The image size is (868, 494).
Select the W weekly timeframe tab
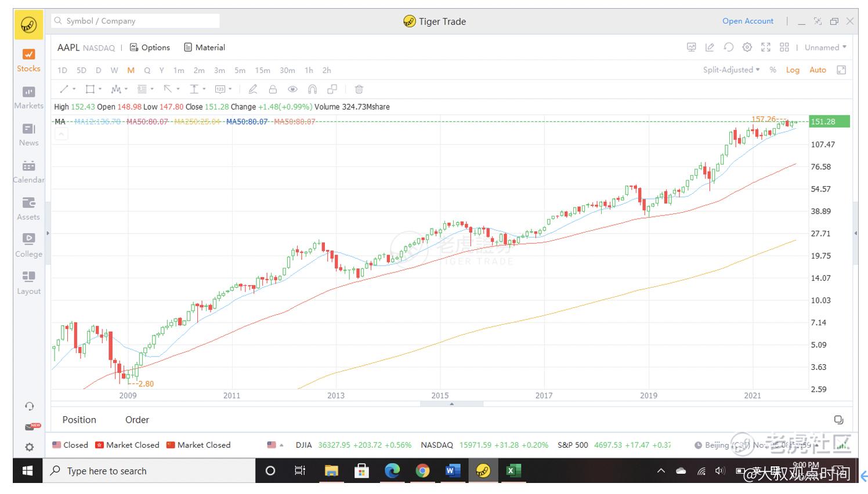(114, 70)
